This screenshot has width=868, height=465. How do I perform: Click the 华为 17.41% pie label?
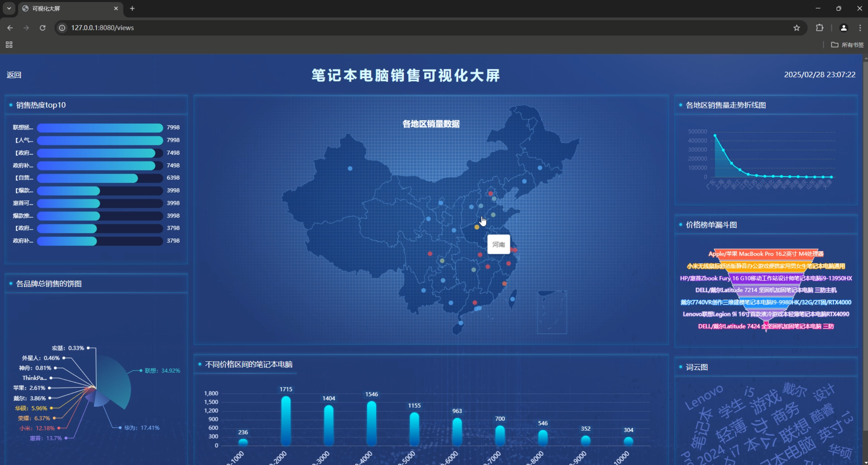(142, 428)
